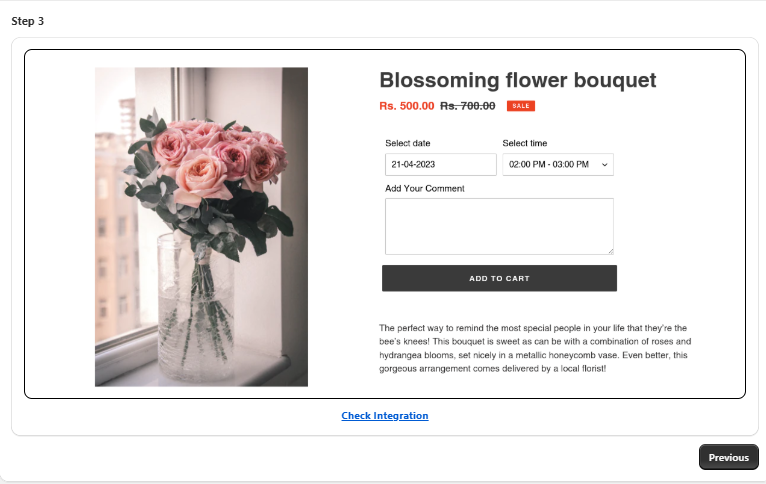The height and width of the screenshot is (484, 766).
Task: Click the Previous button
Action: (x=728, y=457)
